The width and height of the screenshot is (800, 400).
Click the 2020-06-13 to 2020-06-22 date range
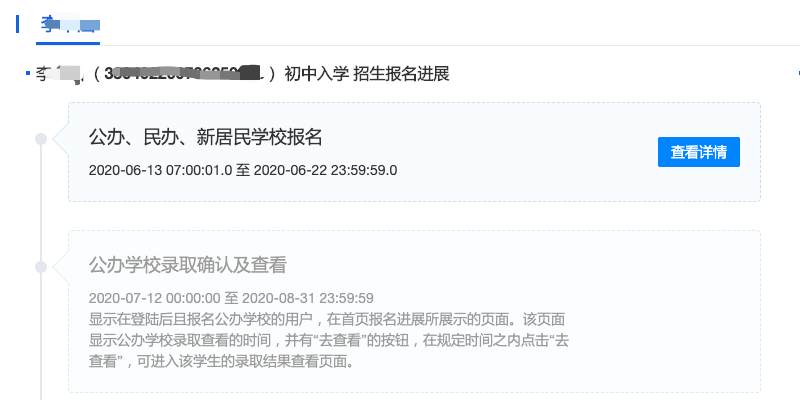pos(243,170)
